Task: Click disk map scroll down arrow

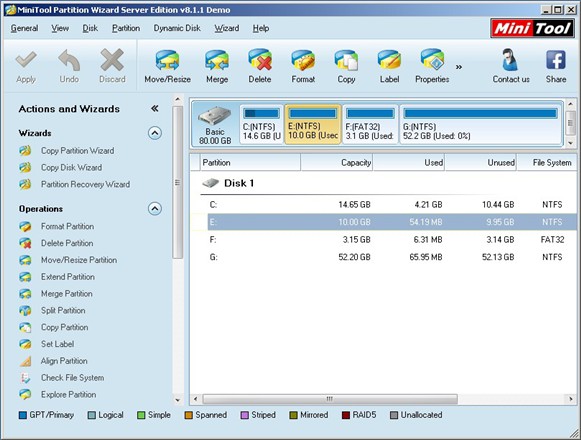Action: 571,143
